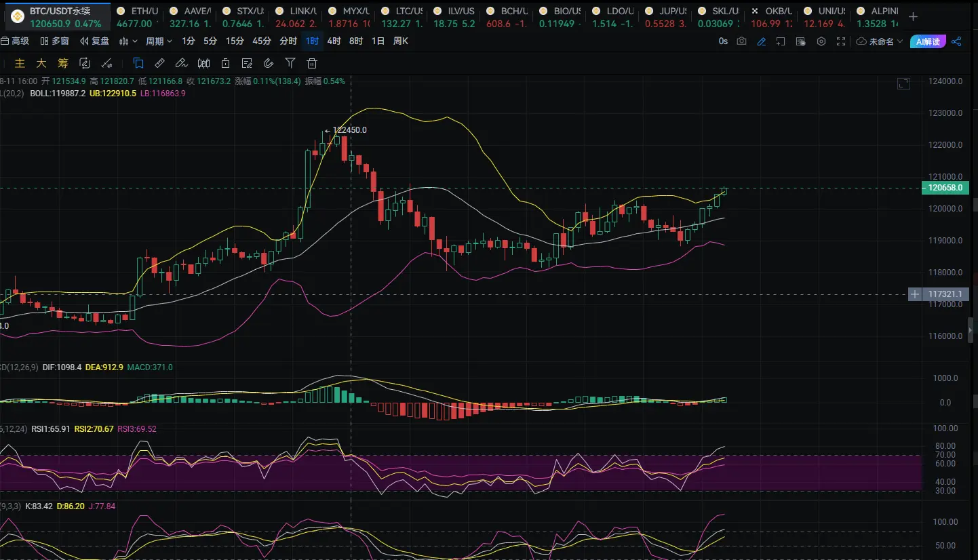Switch to the 5分 timeframe
The image size is (978, 560).
[210, 41]
